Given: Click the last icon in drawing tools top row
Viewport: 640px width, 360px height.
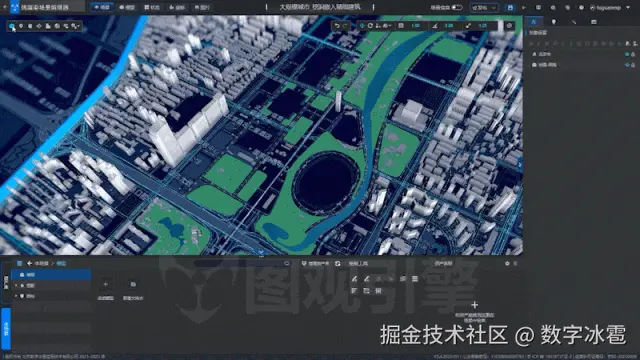Looking at the screenshot, I should (415, 279).
